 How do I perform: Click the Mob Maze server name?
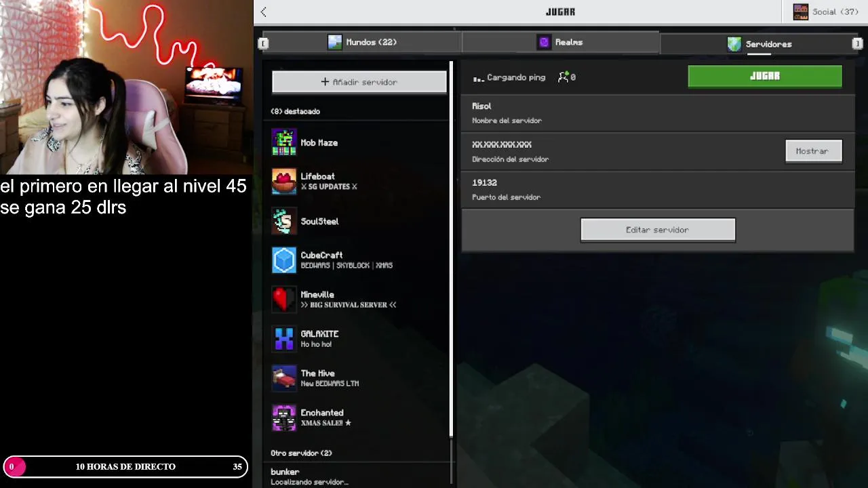pos(319,143)
